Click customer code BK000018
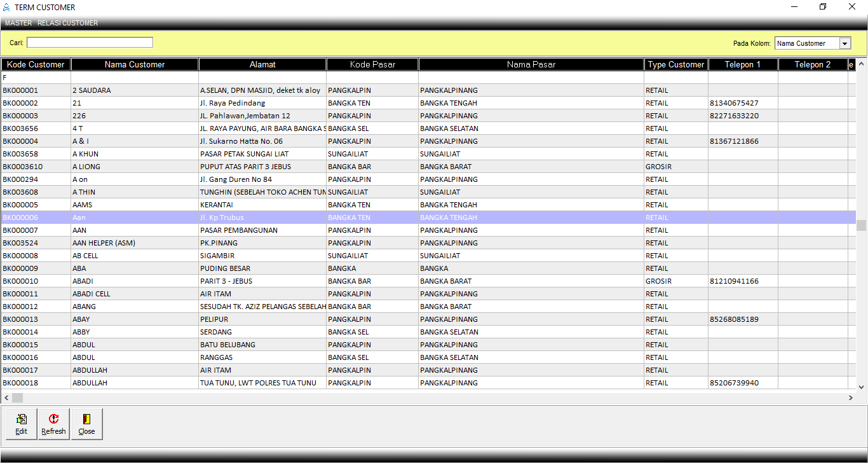868x463 pixels. (x=20, y=383)
